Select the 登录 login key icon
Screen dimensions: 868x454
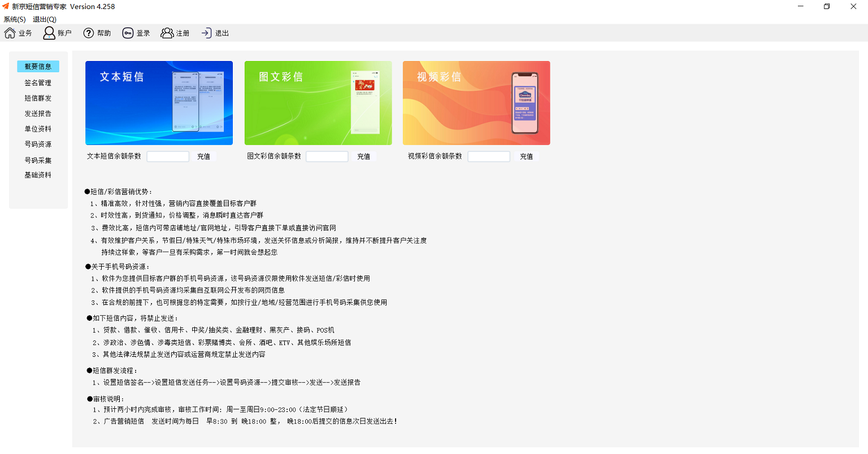(x=136, y=33)
